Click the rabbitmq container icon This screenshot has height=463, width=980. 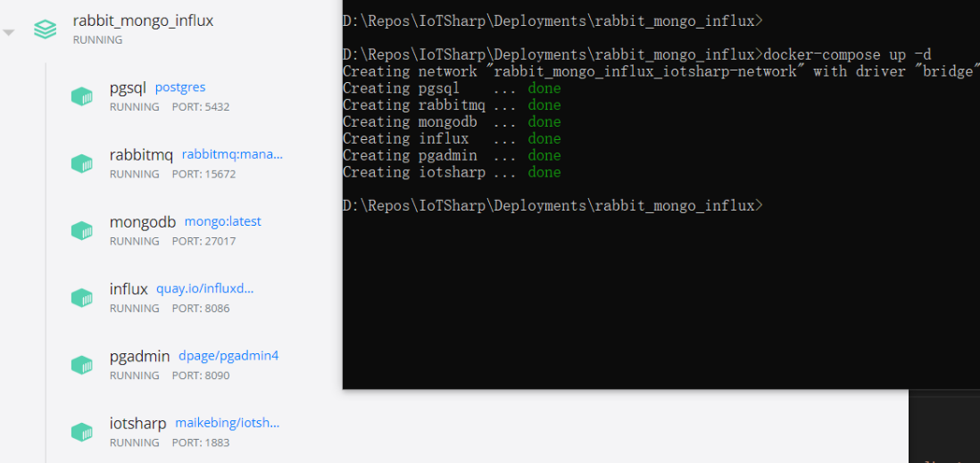(x=82, y=164)
